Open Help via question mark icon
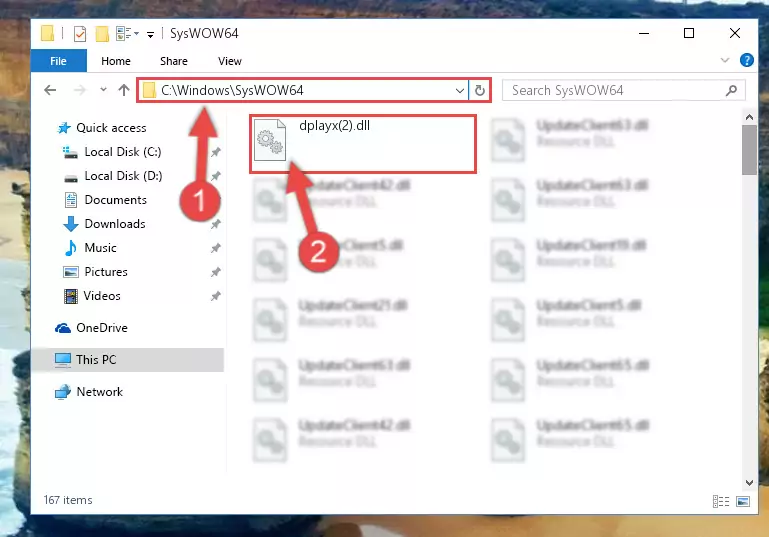 coord(746,60)
